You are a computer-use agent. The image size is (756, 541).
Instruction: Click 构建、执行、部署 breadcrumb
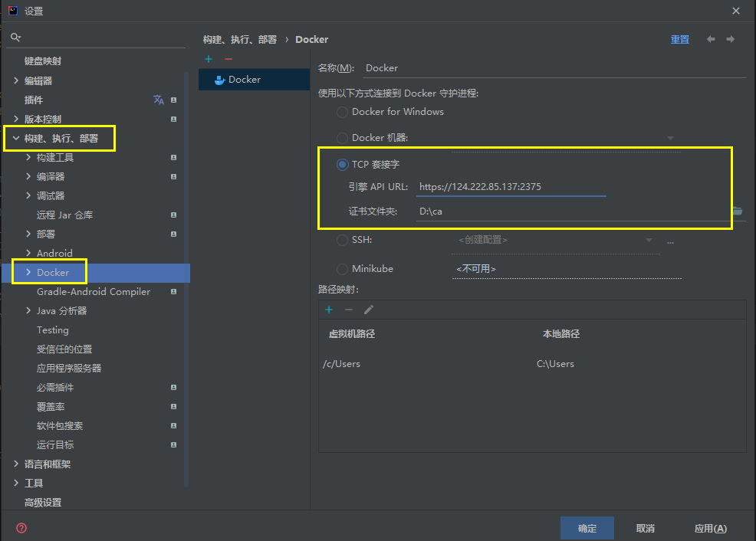tap(240, 40)
